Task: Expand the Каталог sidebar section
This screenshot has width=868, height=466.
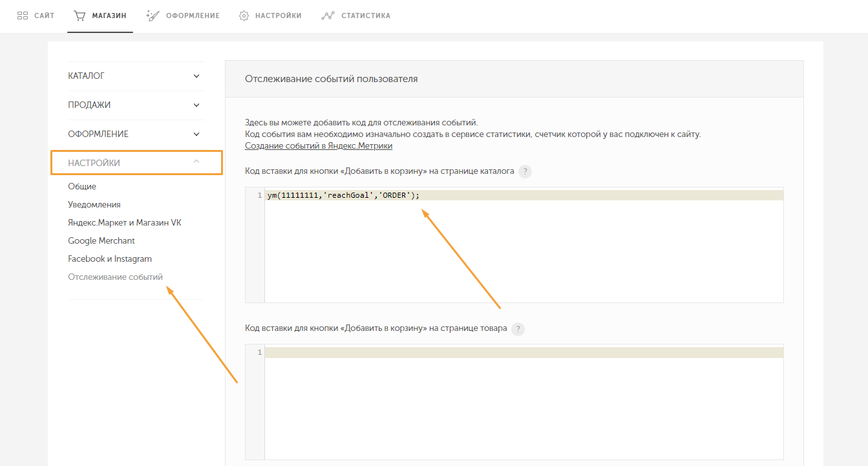Action: click(136, 76)
